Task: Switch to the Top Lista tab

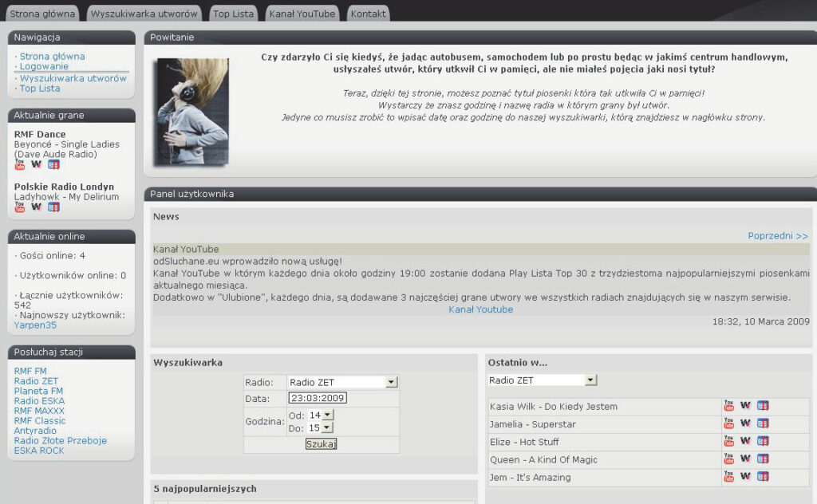Action: [232, 14]
